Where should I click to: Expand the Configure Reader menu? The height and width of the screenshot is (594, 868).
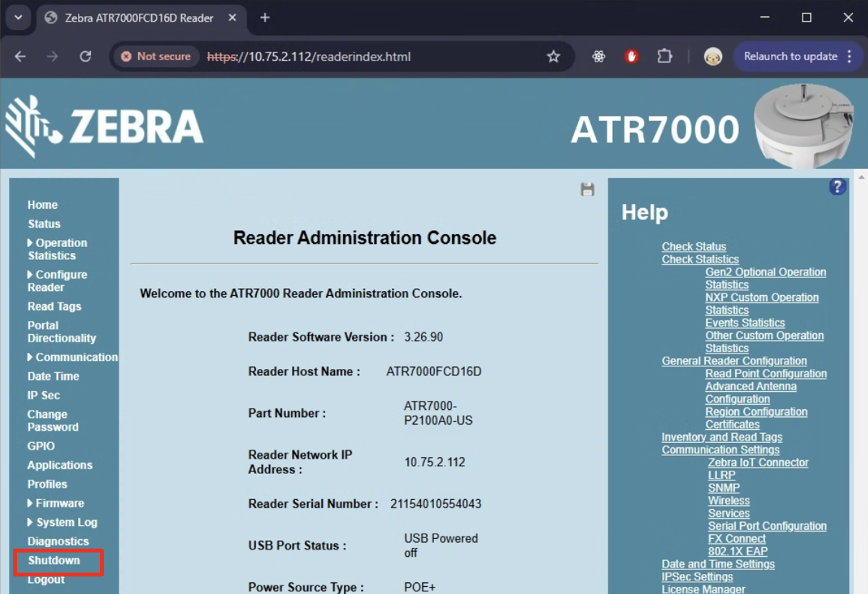57,281
